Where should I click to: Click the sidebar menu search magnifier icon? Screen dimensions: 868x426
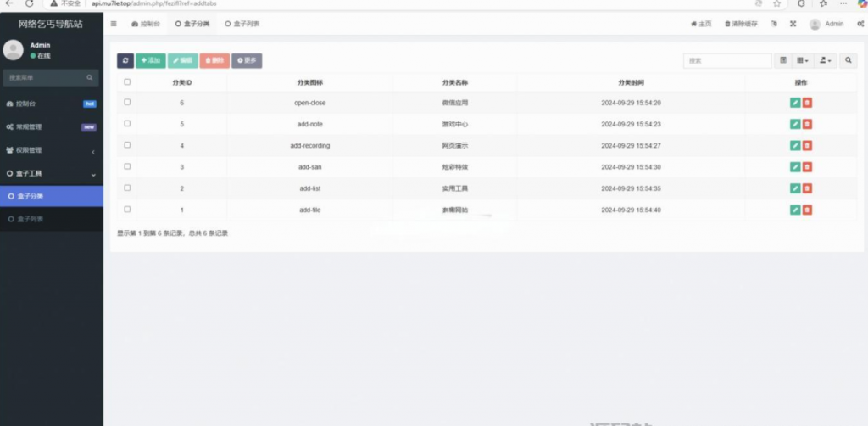90,77
